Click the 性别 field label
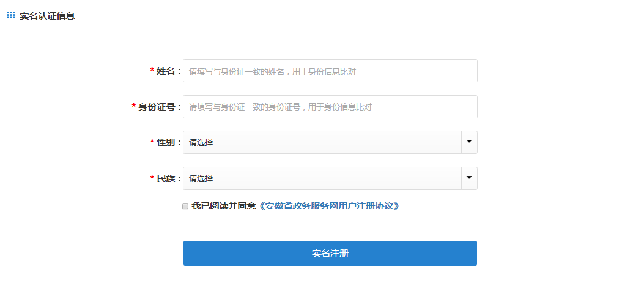The width and height of the screenshot is (644, 284). pyautogui.click(x=166, y=143)
